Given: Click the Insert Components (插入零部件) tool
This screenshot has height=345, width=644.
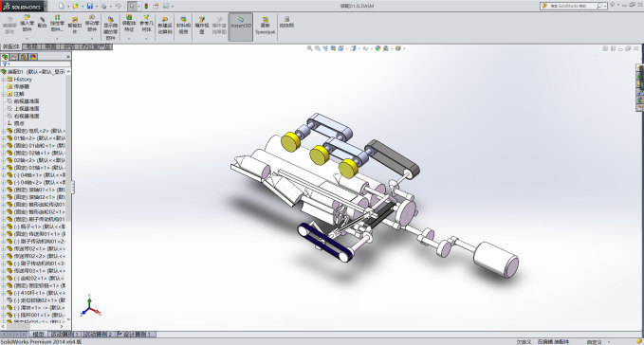Looking at the screenshot, I should 27,24.
